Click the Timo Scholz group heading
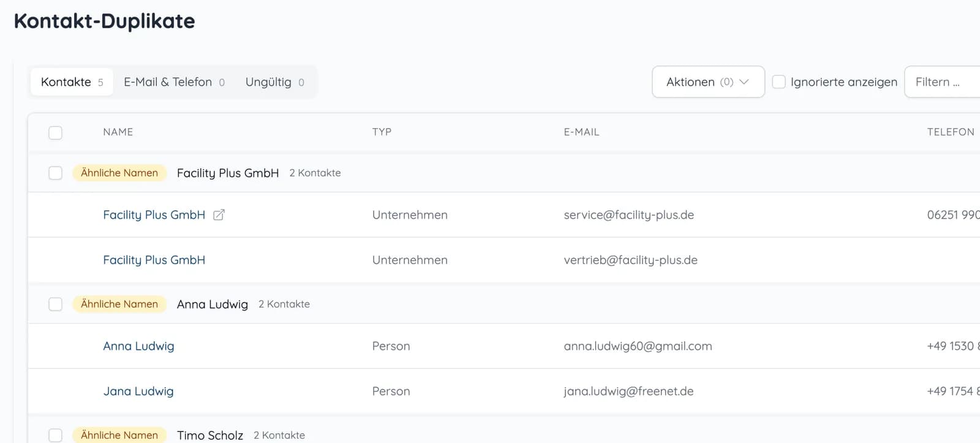 click(210, 435)
